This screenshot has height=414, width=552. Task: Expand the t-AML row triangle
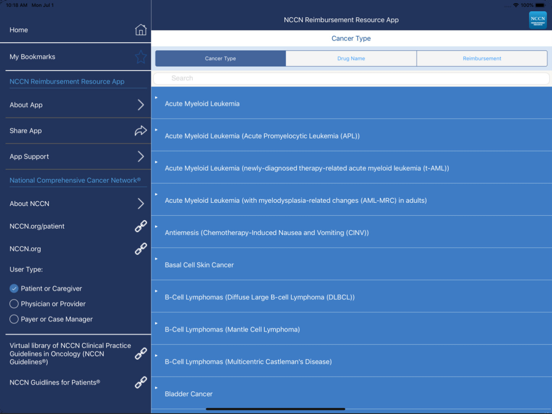tap(156, 162)
